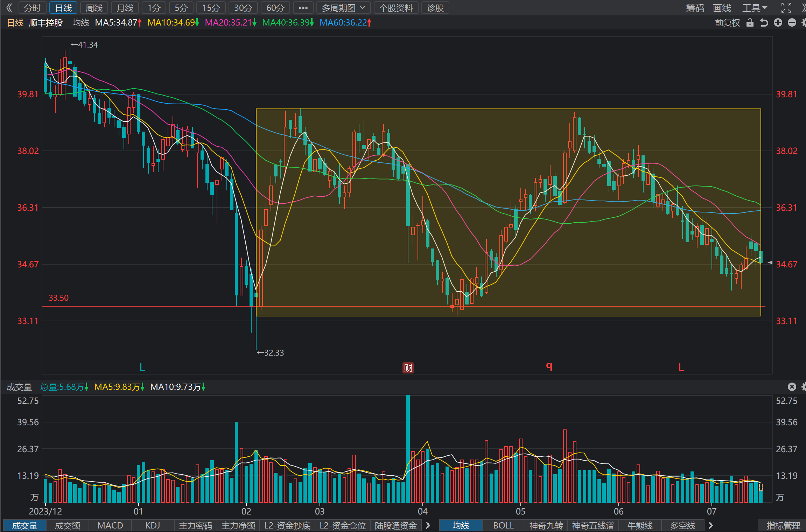This screenshot has width=806, height=532.
Task: Open 陆股通资金 indicator tab
Action: pos(396,525)
